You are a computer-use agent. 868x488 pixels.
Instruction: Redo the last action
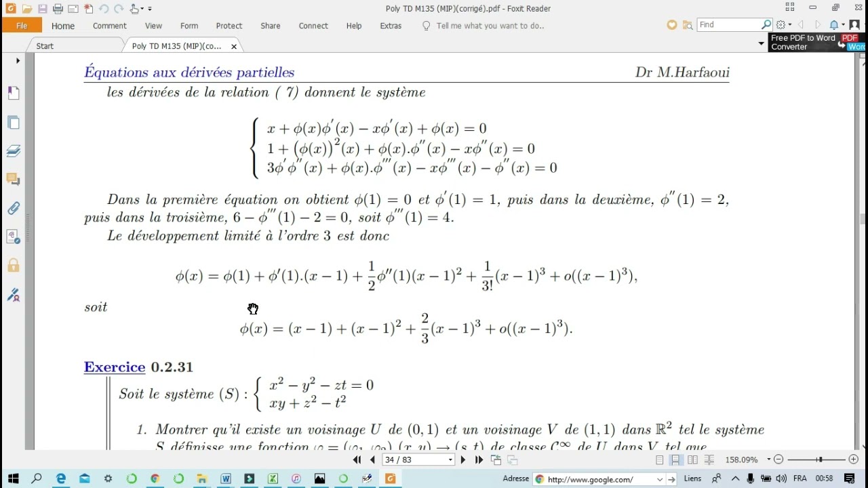(x=119, y=9)
